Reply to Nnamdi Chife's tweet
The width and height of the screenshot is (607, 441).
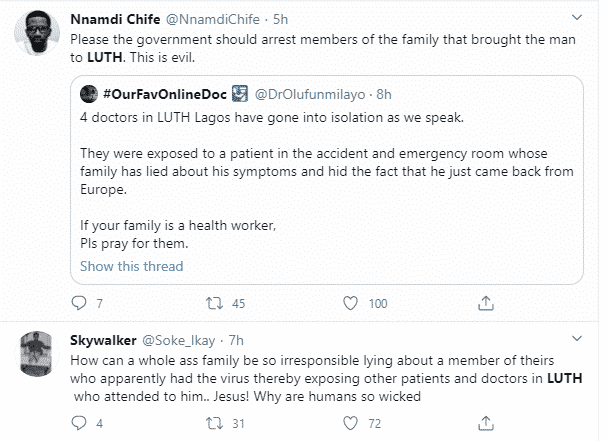point(83,303)
